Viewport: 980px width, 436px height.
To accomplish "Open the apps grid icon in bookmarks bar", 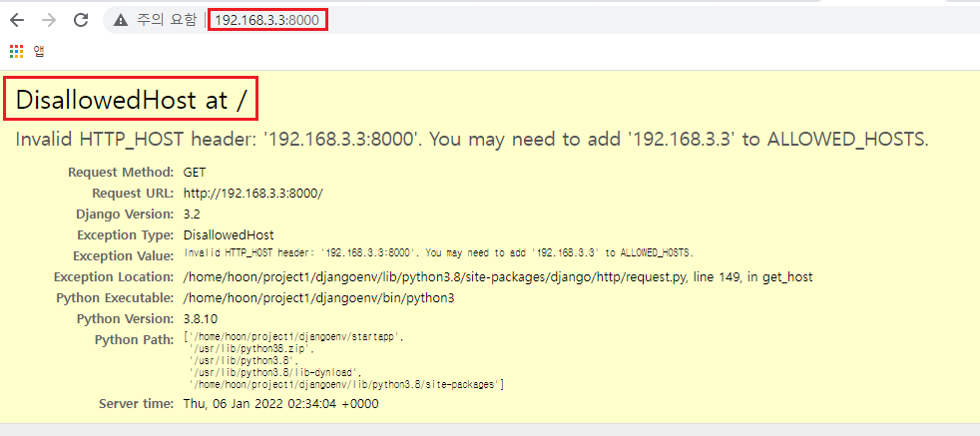I will (x=16, y=51).
